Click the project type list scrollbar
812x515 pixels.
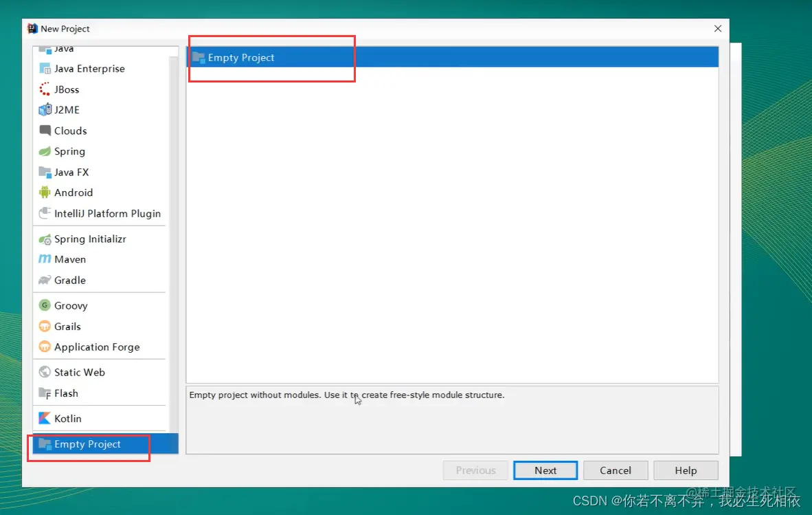pyautogui.click(x=174, y=243)
